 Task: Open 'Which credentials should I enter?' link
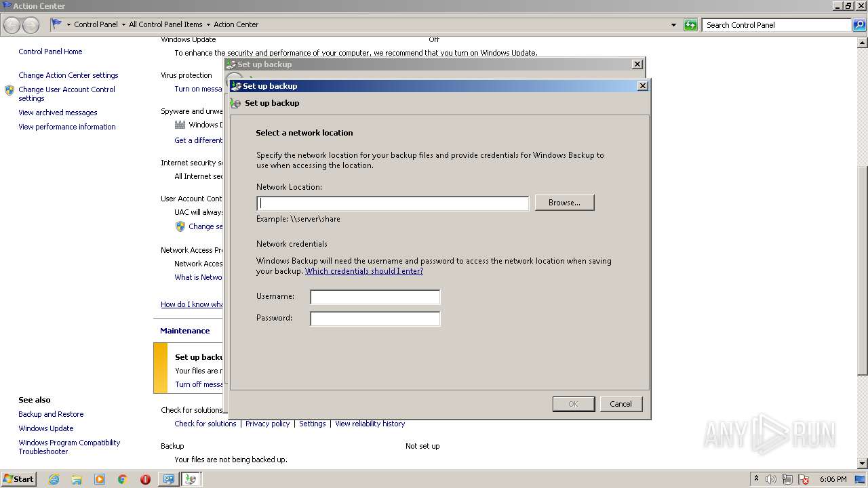[x=364, y=271]
